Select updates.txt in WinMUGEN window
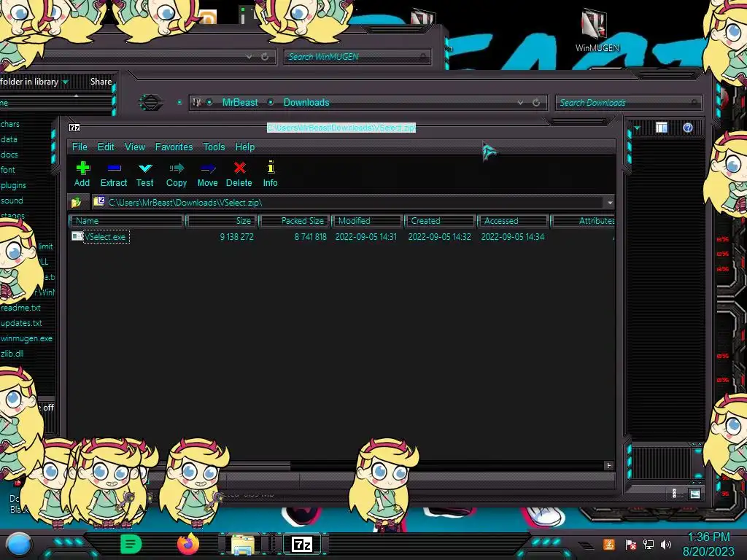Screen dimensions: 747x560 (x=21, y=323)
